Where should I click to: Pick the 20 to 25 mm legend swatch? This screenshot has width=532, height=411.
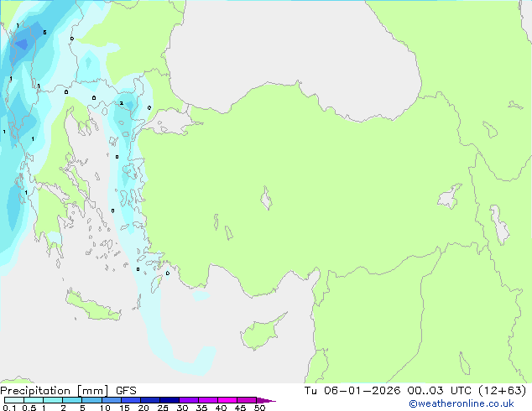tap(149, 400)
